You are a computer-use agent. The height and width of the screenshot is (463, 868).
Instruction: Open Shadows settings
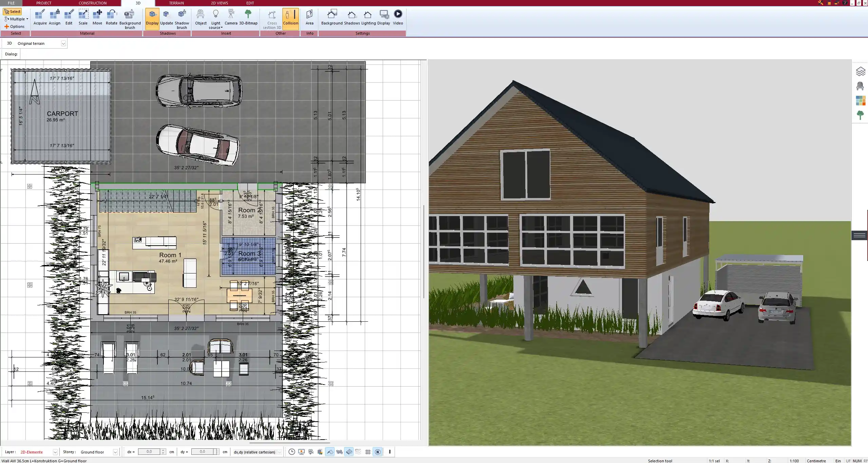(x=352, y=18)
